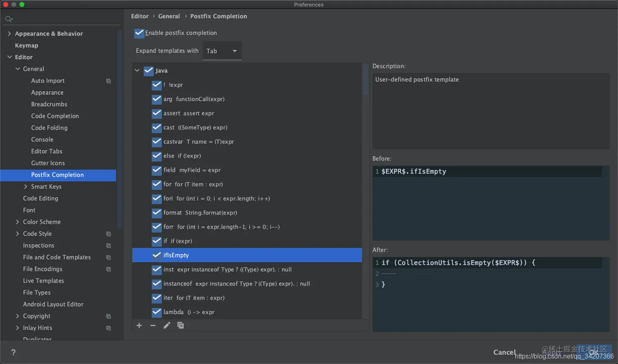Remove the selected template with minus icon
Viewport: 618px width, 364px height.
(153, 325)
